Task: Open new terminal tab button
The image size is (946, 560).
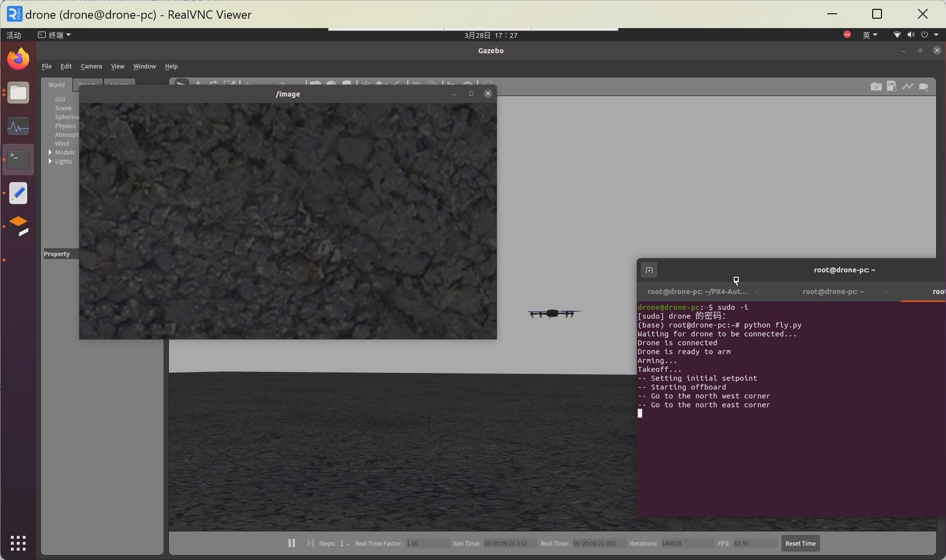Action: pyautogui.click(x=649, y=270)
